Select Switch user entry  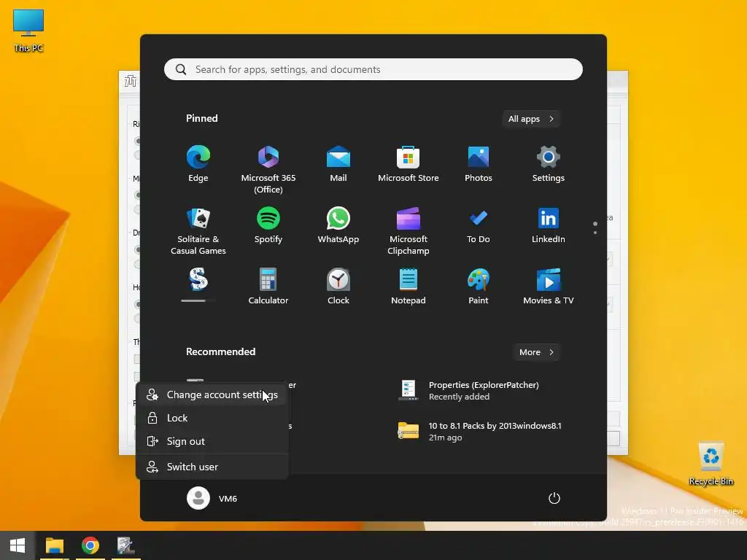(x=212, y=467)
